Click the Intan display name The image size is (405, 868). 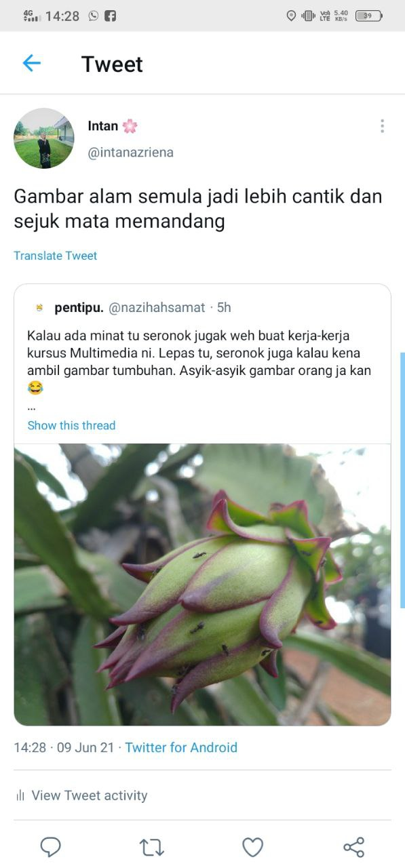point(103,125)
